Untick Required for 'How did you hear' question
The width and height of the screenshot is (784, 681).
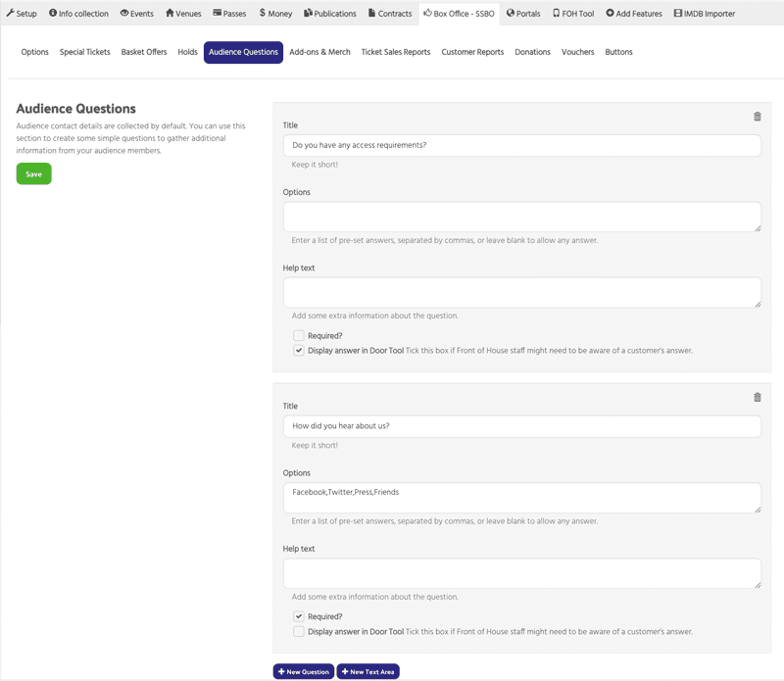pyautogui.click(x=299, y=616)
